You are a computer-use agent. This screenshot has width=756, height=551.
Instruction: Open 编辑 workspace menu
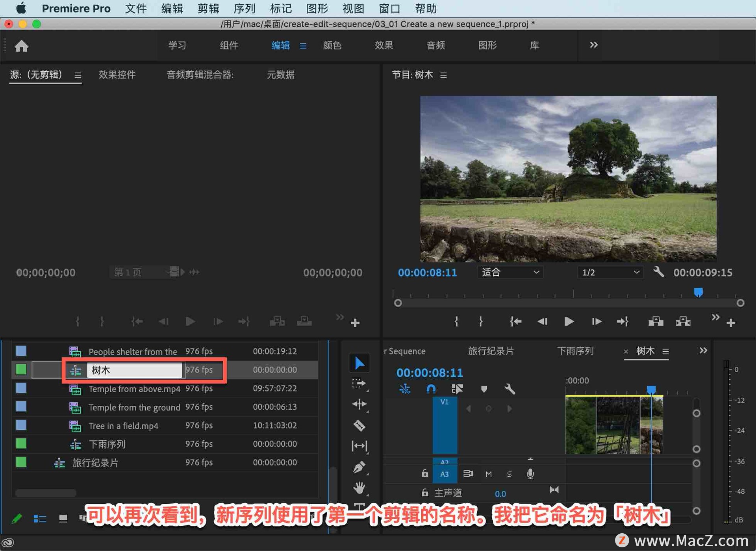point(303,46)
